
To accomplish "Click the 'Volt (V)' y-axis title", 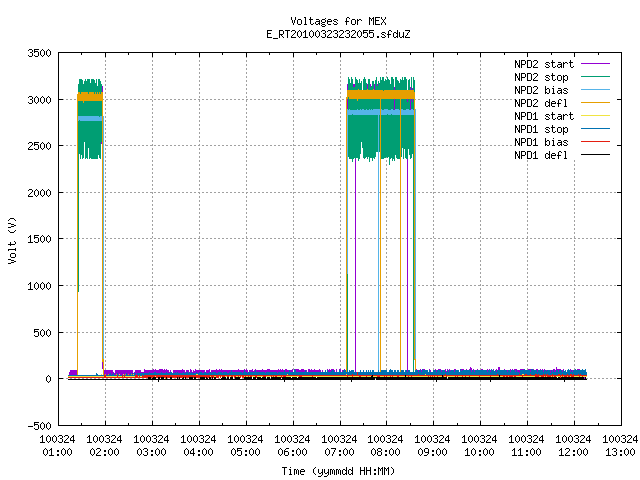I will click(x=12, y=240).
